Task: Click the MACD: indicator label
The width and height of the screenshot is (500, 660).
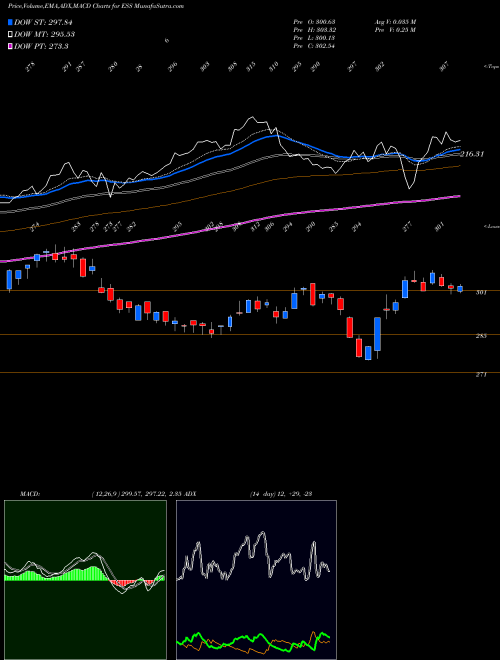Action: pyautogui.click(x=29, y=494)
